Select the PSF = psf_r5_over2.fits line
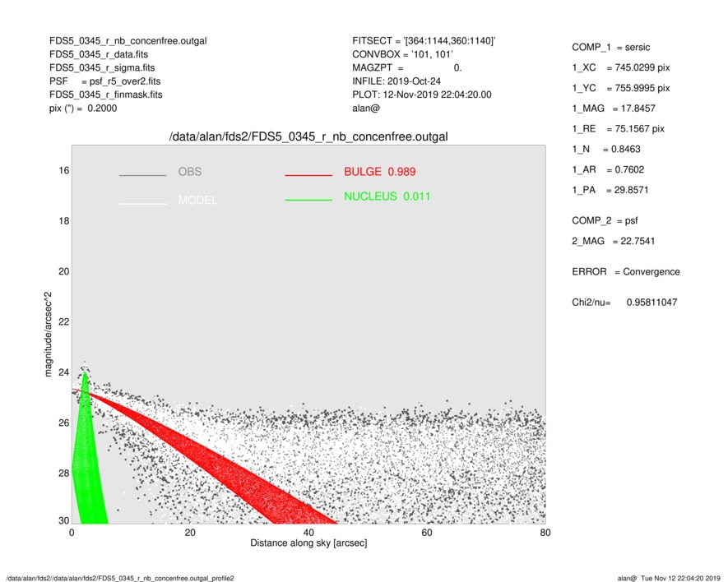The image size is (728, 582). point(110,81)
